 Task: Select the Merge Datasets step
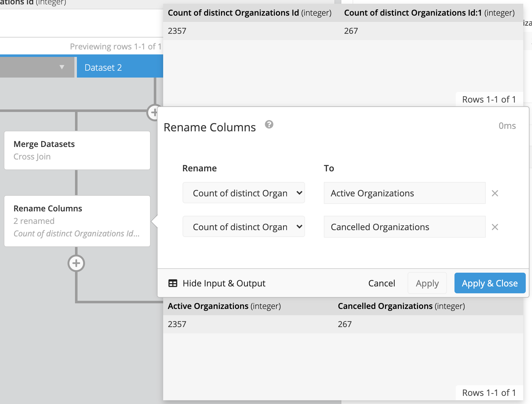pyautogui.click(x=77, y=150)
